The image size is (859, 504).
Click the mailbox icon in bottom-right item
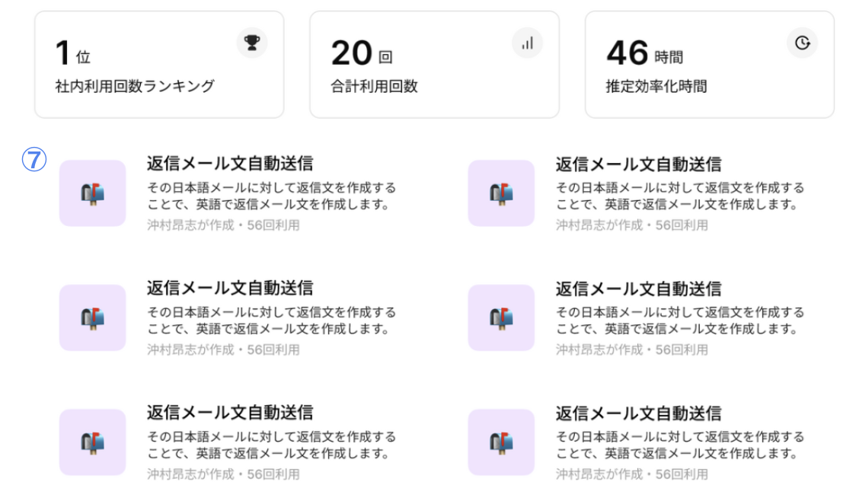tap(501, 442)
